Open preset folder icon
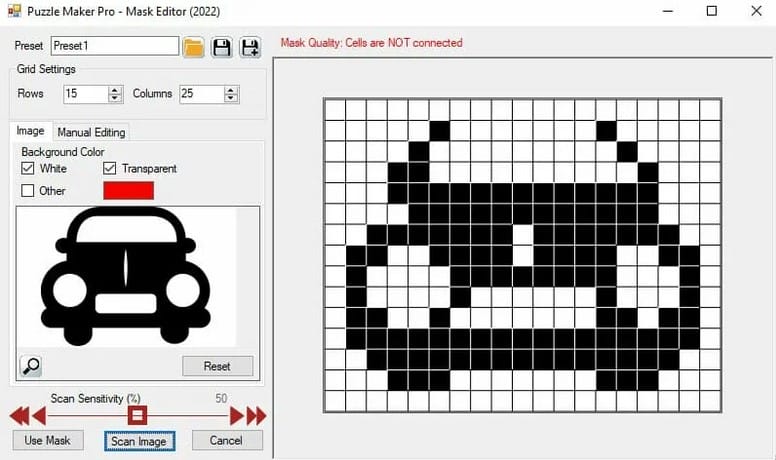776x460 pixels. [194, 47]
